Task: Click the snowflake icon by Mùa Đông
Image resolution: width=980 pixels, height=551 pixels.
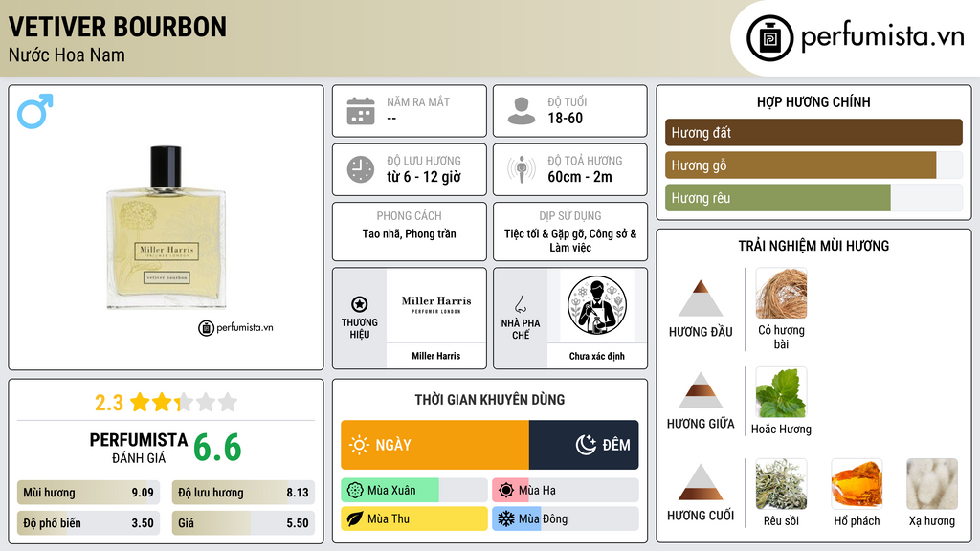Action: pyautogui.click(x=506, y=518)
